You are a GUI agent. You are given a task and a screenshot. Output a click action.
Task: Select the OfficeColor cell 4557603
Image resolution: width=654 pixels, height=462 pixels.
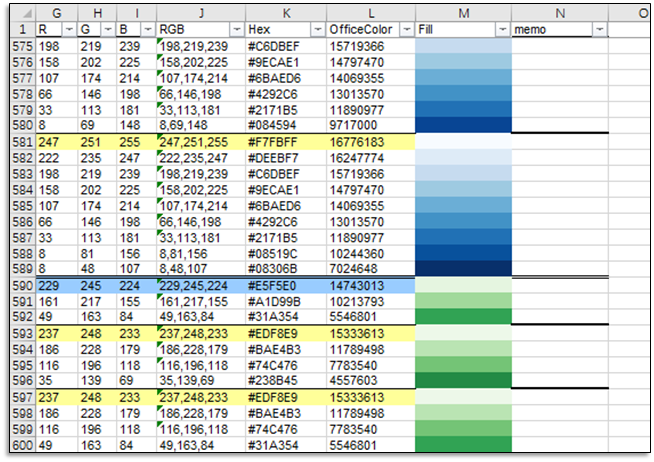click(371, 380)
